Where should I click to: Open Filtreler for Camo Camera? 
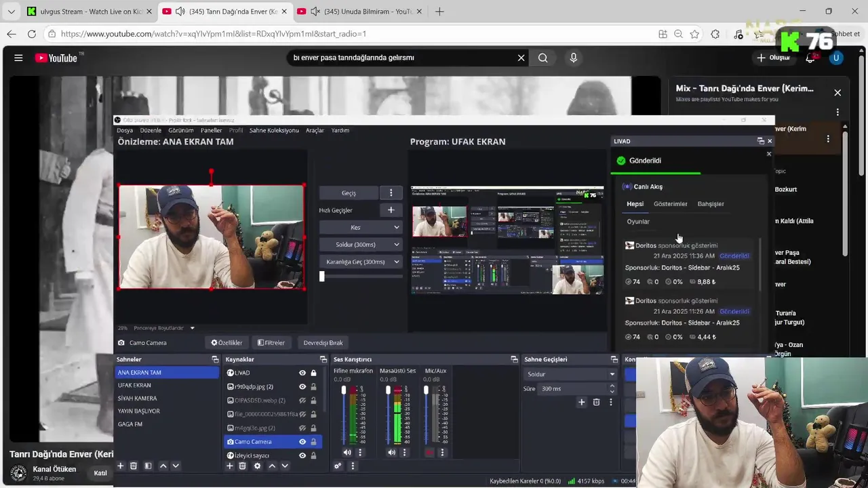point(271,343)
